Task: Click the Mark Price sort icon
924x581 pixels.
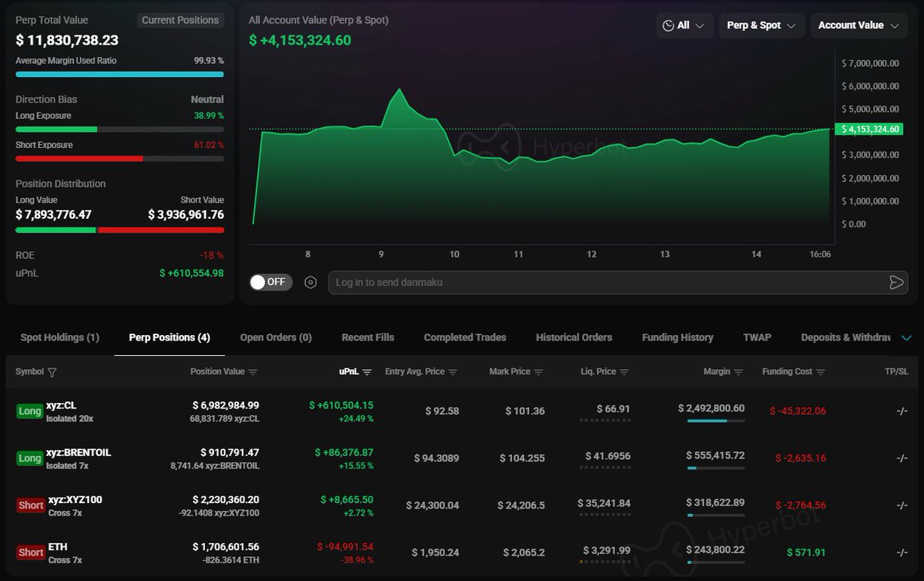Action: coord(538,372)
